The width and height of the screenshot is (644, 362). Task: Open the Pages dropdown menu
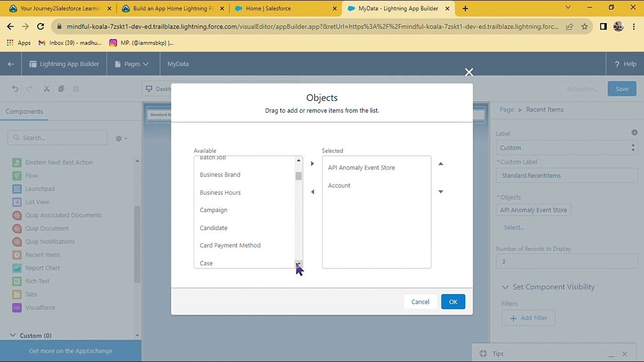[x=132, y=64]
